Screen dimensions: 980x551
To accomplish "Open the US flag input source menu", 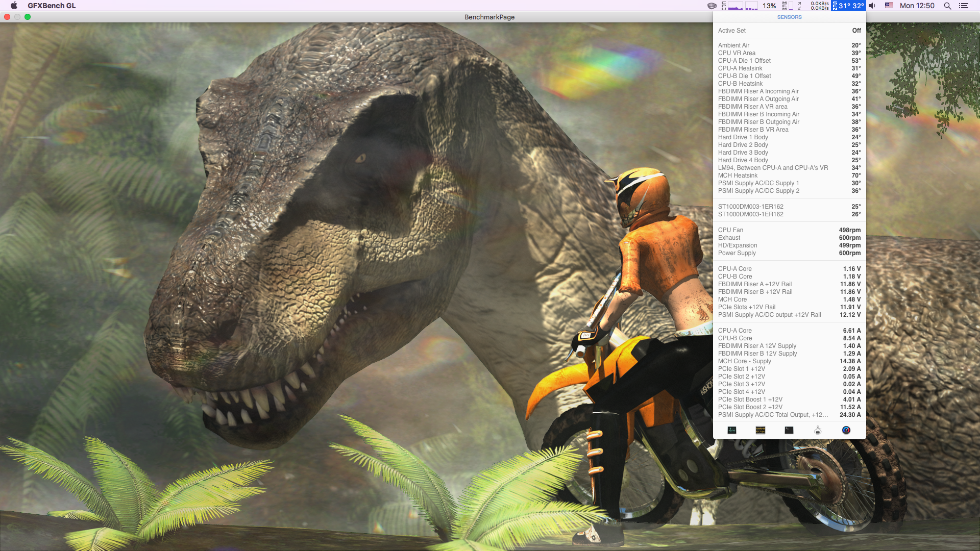I will 889,6.
